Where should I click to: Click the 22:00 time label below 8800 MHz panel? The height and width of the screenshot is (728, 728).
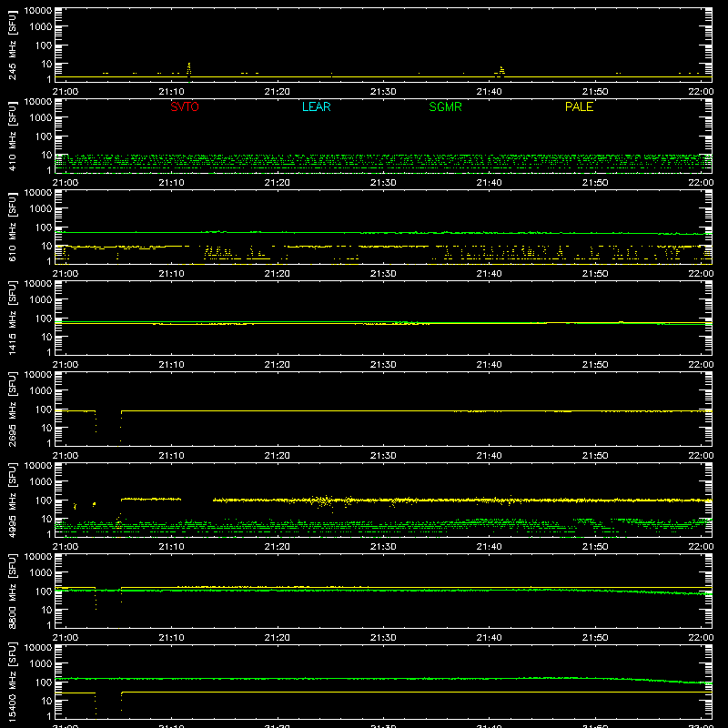701,638
